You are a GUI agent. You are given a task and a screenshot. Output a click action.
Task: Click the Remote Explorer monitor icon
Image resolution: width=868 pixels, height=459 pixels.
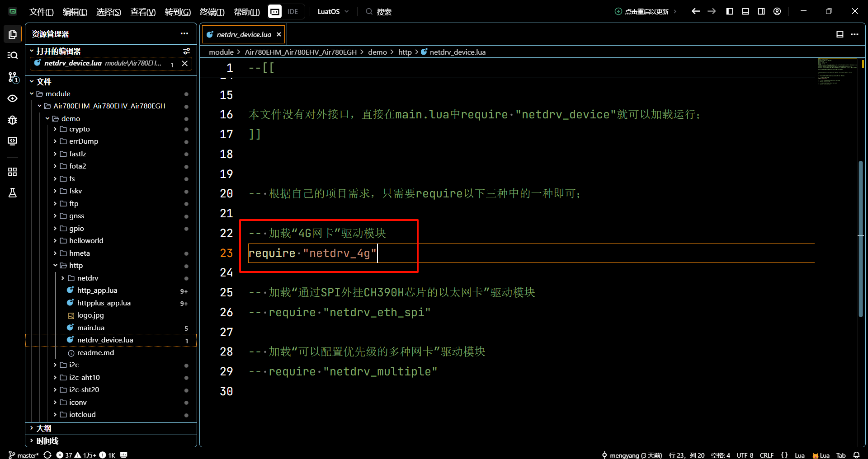coord(13,141)
